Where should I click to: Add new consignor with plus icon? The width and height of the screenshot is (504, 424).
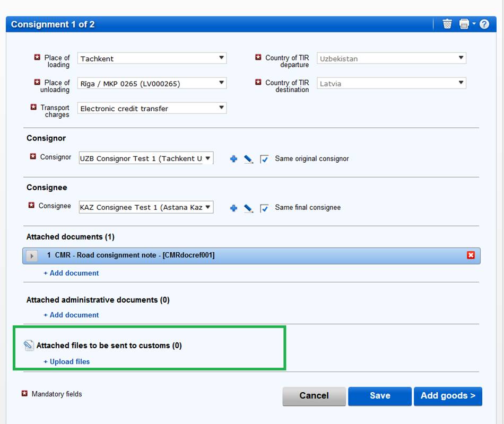point(233,158)
